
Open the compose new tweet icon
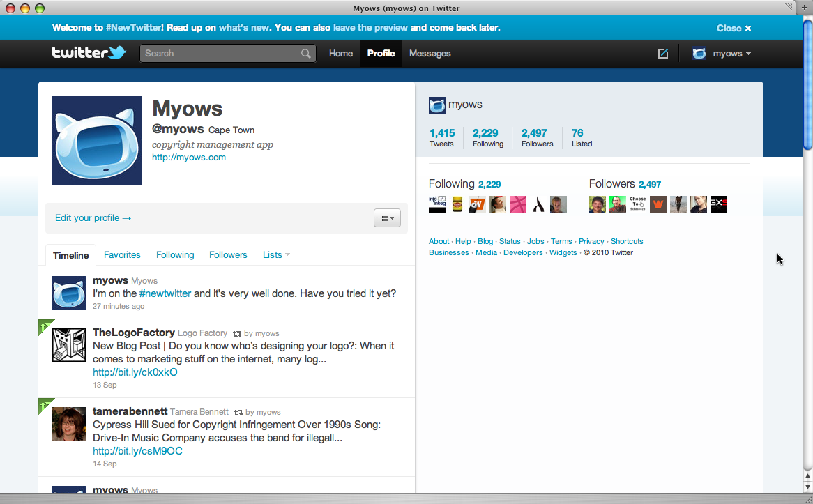click(662, 54)
